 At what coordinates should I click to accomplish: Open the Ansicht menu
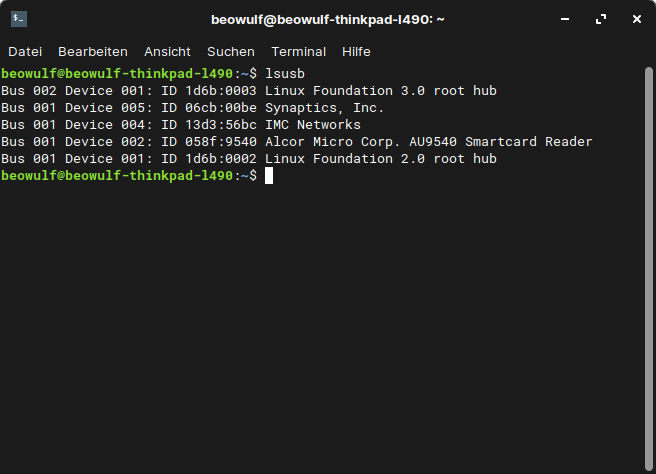167,51
